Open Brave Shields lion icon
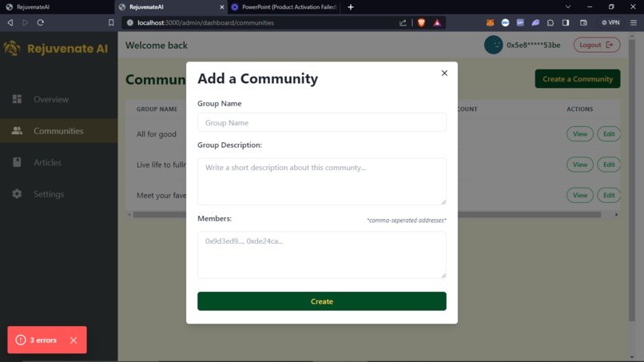This screenshot has width=644, height=362. (421, 22)
